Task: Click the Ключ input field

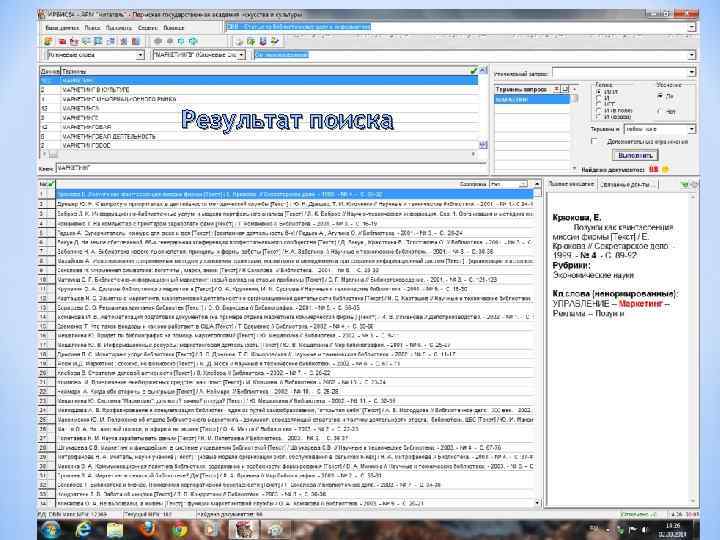Action: (271, 168)
